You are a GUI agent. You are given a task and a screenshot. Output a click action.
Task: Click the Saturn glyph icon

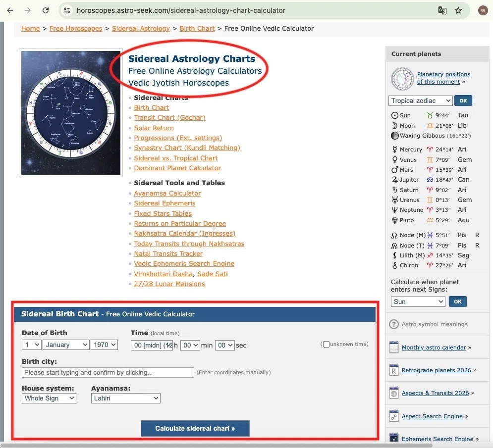[x=394, y=190]
